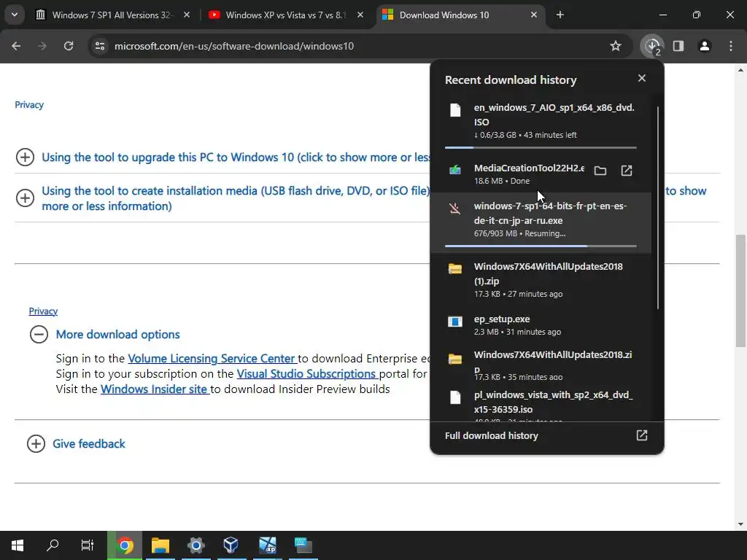Reload the page with the refresh icon

pos(69,46)
